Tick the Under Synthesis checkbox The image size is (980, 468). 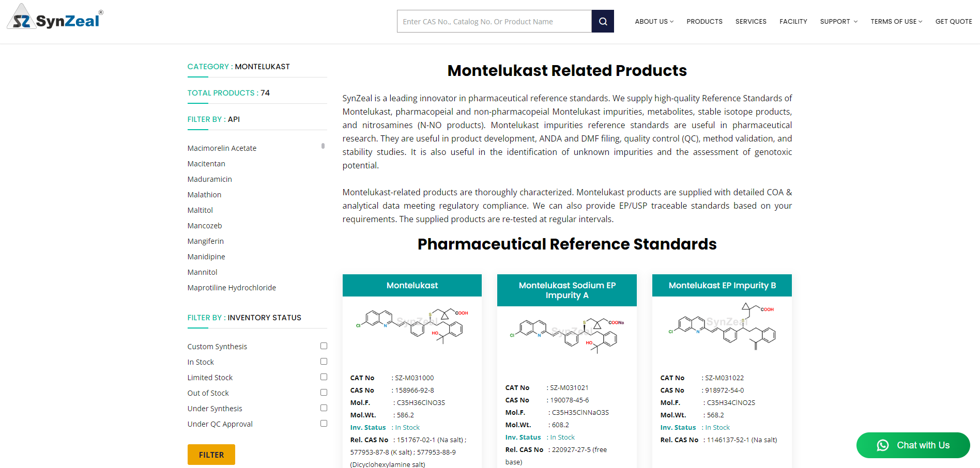[324, 408]
